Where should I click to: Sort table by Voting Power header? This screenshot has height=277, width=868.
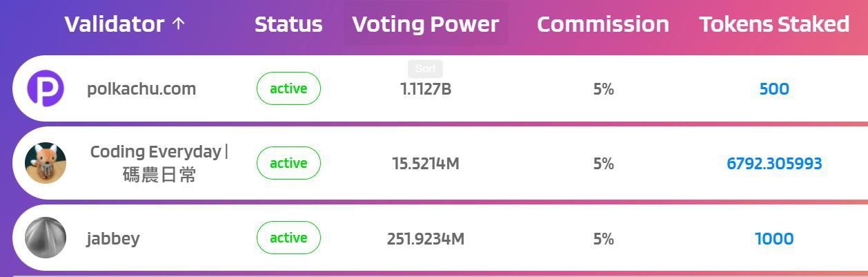(x=426, y=24)
